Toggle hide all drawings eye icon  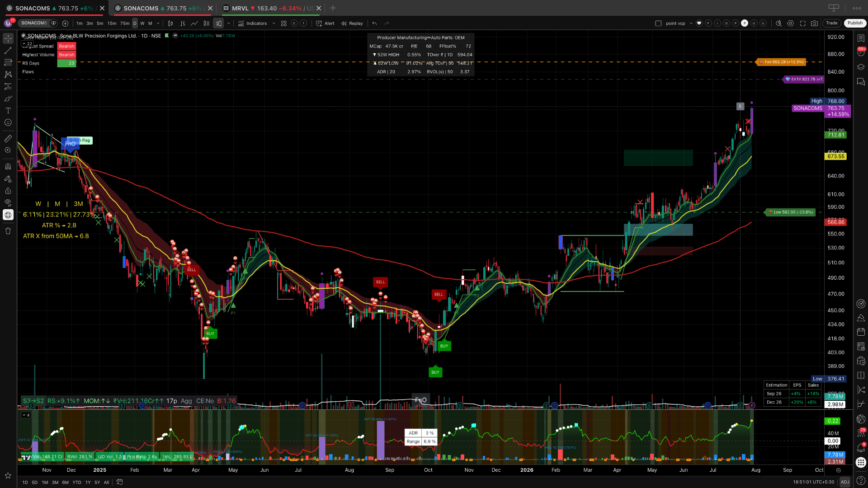(8, 203)
